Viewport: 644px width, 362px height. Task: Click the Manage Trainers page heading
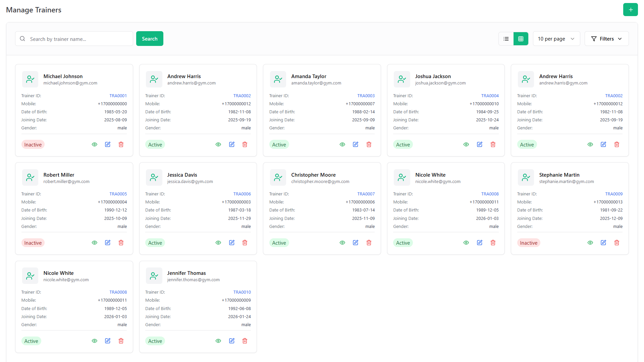point(34,10)
